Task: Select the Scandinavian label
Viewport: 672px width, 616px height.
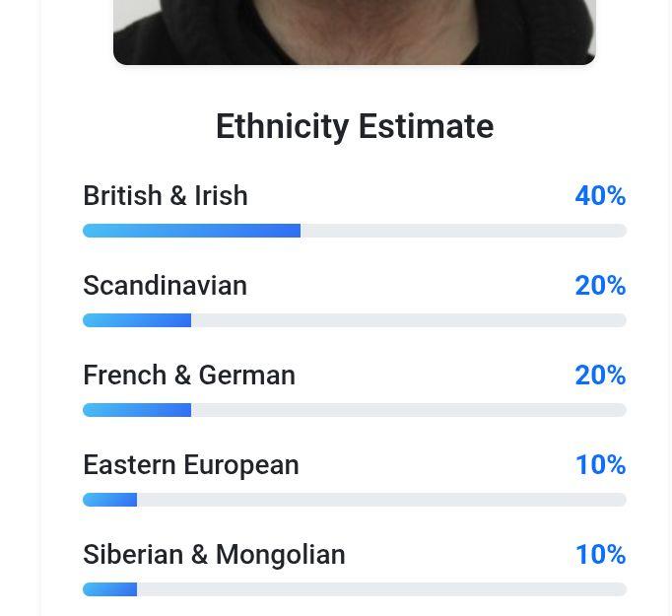Action: point(165,286)
